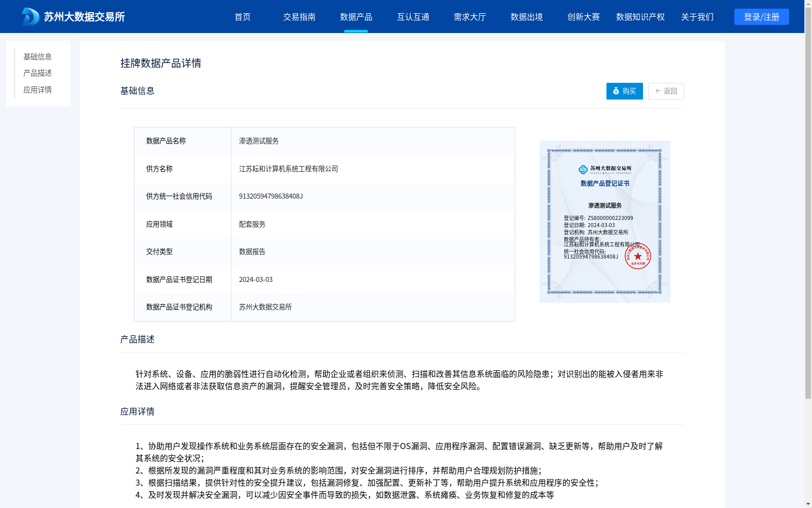Viewport: 812px width, 508px height.
Task: Click the 应用详情 section heading
Action: point(138,411)
